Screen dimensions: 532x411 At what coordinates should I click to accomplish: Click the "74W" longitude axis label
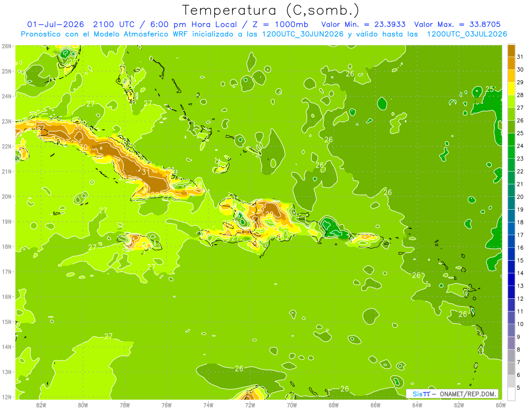pos(208,405)
